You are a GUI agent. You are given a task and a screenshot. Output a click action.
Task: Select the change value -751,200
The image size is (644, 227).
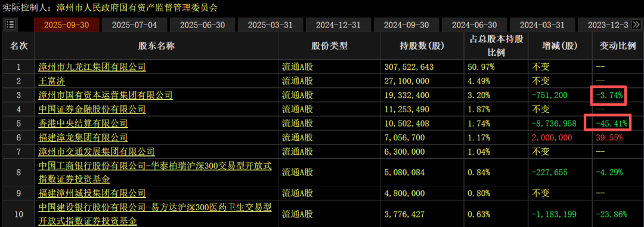pyautogui.click(x=549, y=96)
